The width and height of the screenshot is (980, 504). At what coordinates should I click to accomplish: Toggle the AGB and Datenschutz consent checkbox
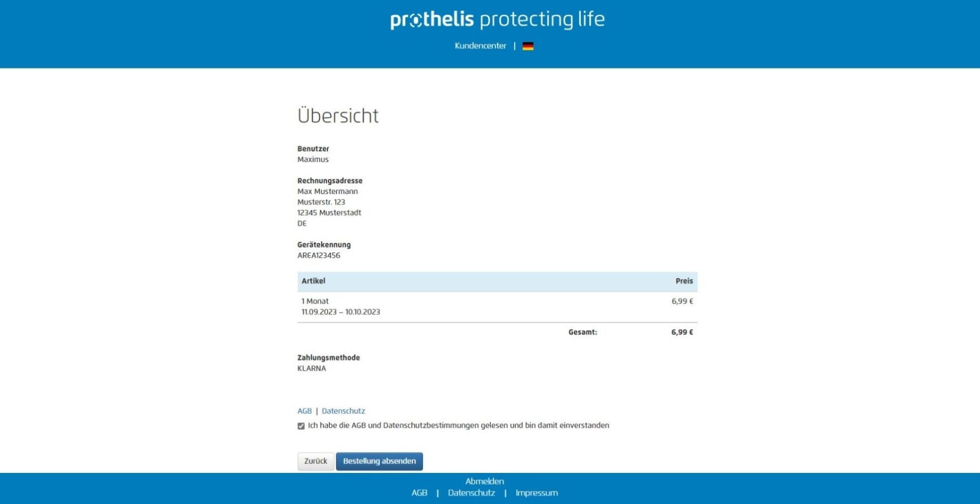(301, 426)
